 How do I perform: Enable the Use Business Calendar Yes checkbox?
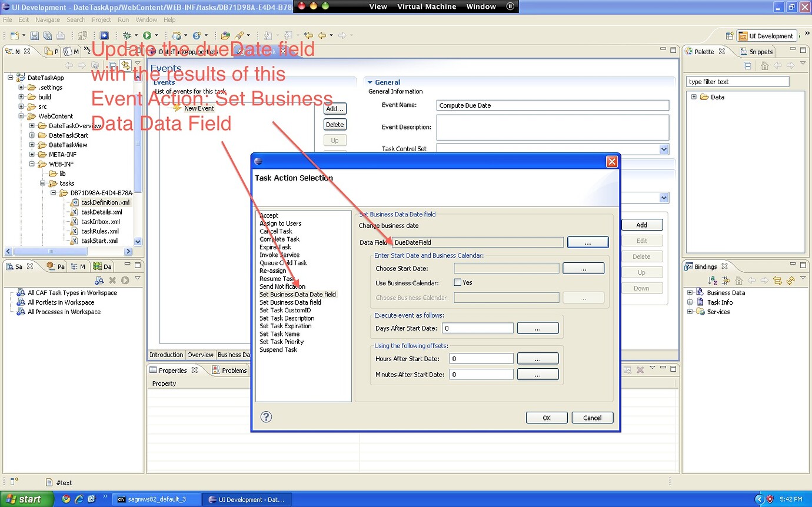(457, 282)
